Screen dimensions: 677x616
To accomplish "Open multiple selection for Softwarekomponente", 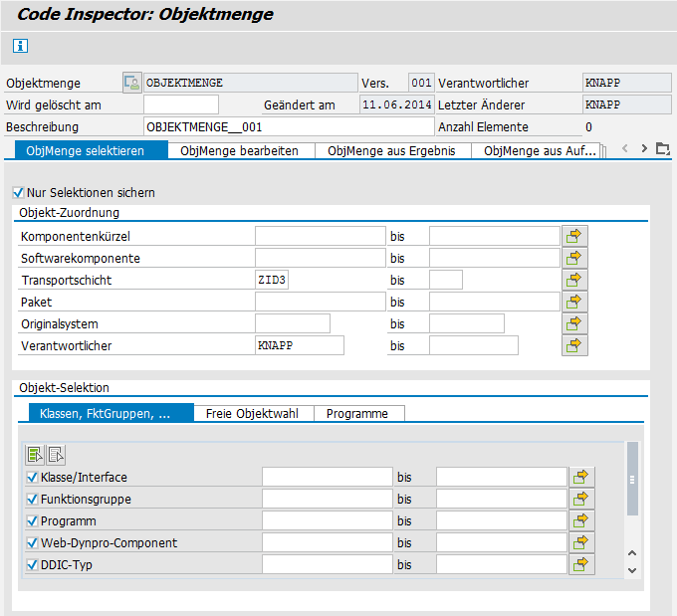I will (574, 258).
